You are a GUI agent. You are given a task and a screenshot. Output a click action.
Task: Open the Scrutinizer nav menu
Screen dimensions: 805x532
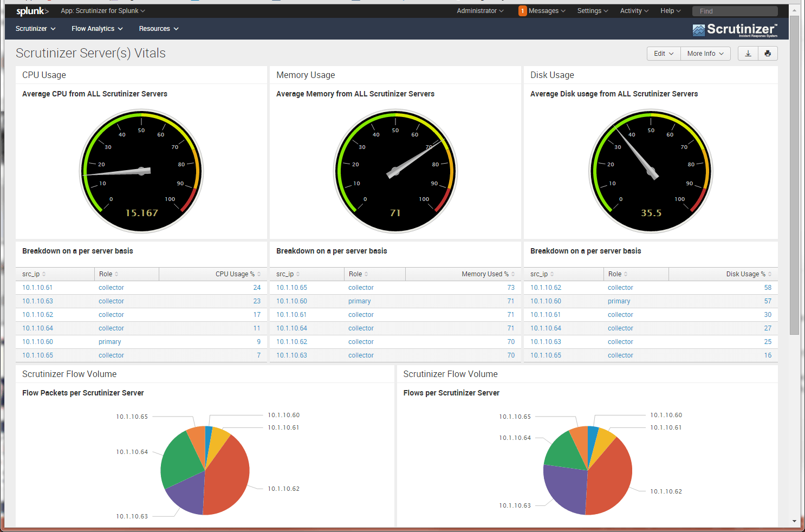(36, 29)
